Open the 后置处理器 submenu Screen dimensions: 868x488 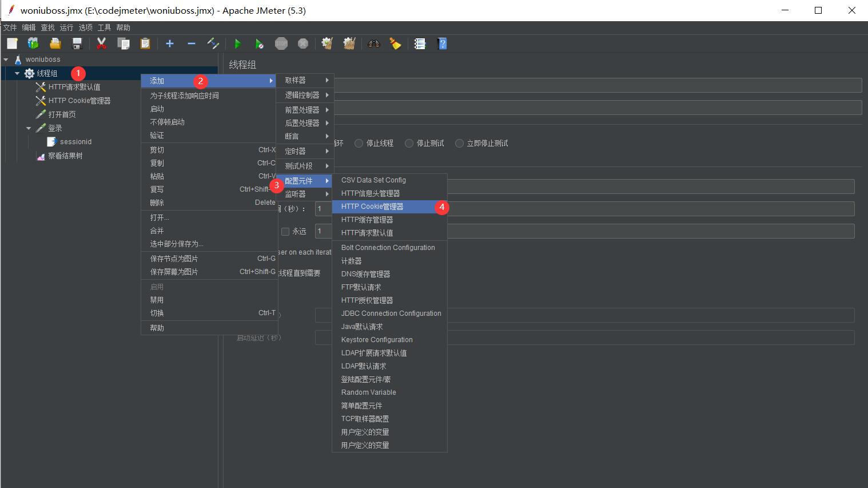[x=305, y=123]
